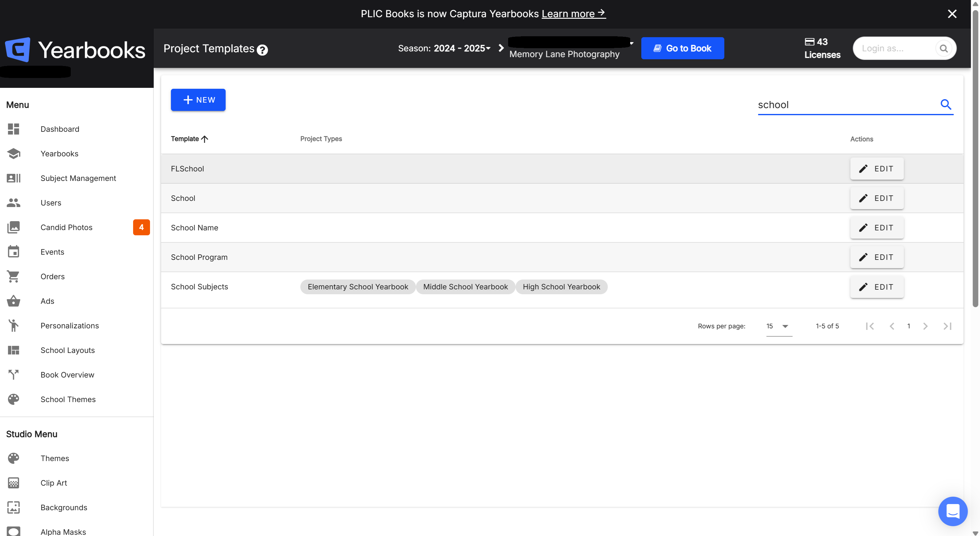Follow the Learn more banner link

[573, 14]
